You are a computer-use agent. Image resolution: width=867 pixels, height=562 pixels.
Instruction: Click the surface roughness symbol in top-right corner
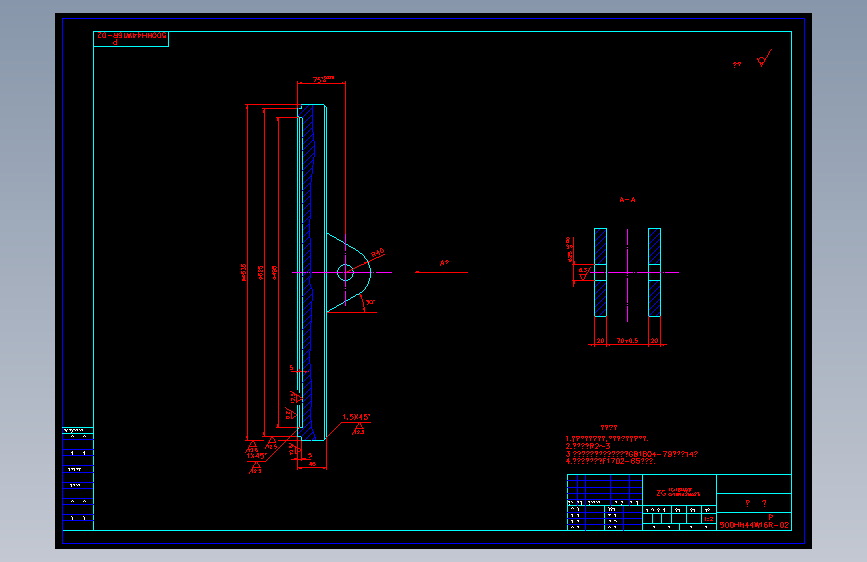[x=764, y=58]
